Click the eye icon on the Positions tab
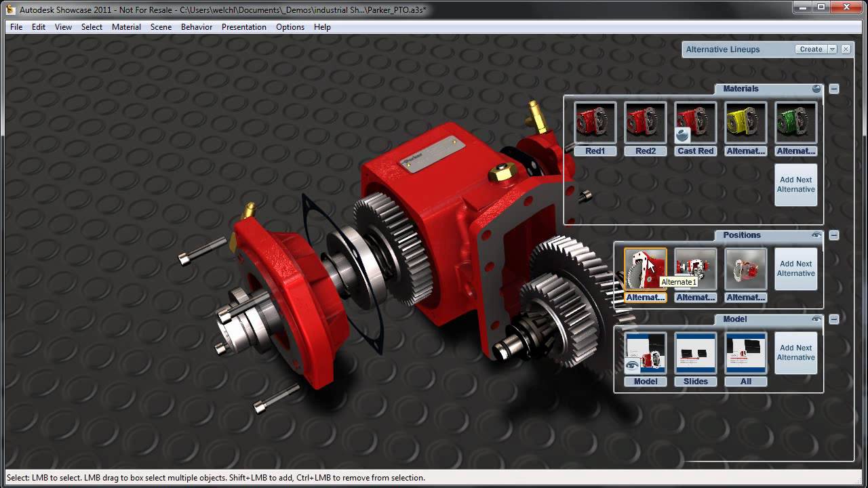This screenshot has width=868, height=488. (x=816, y=235)
